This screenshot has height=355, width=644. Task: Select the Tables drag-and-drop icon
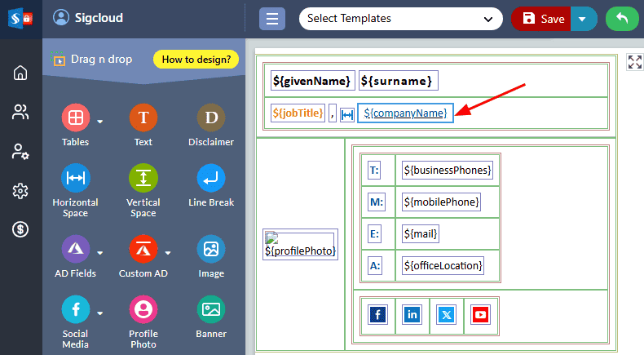75,118
